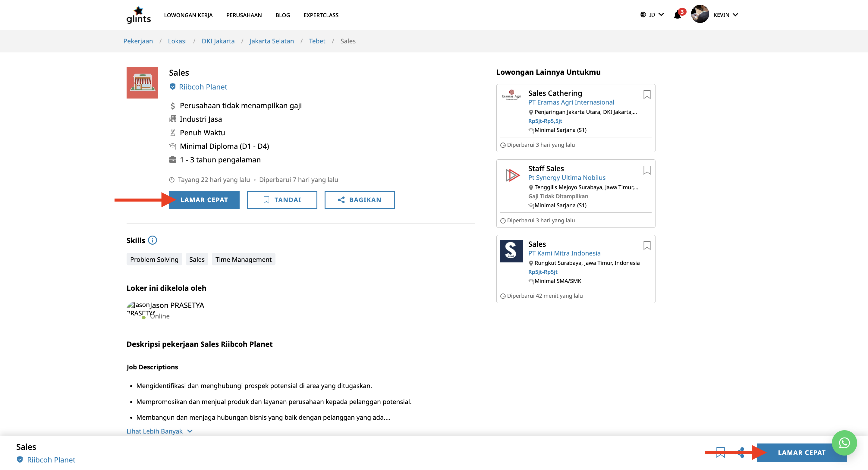Click verified shield next to Riibcoh Planet
Viewport: 868px width, 470px height.
172,86
